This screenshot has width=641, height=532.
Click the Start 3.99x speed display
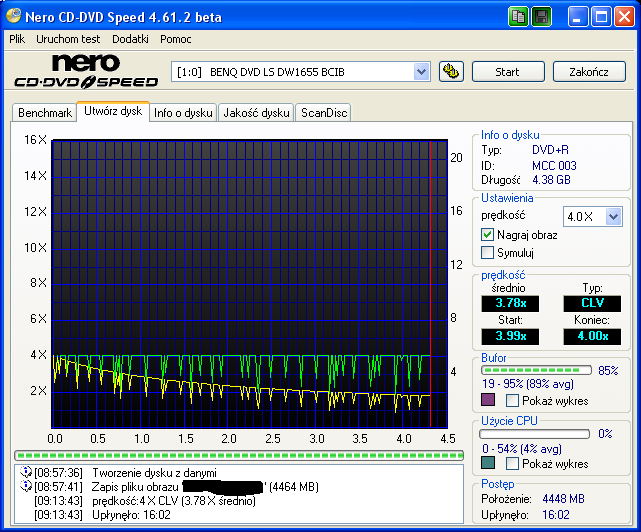tap(510, 337)
